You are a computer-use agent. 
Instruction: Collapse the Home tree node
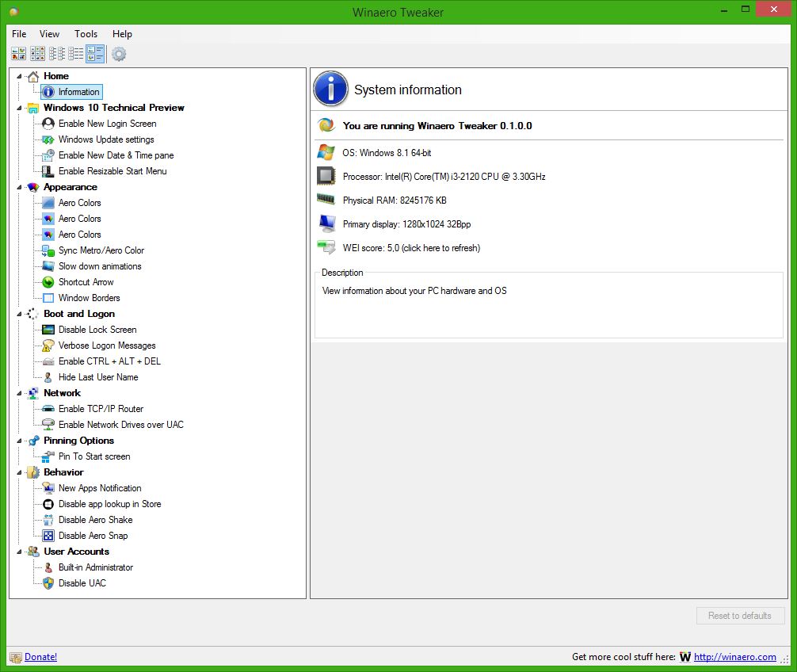tap(19, 76)
